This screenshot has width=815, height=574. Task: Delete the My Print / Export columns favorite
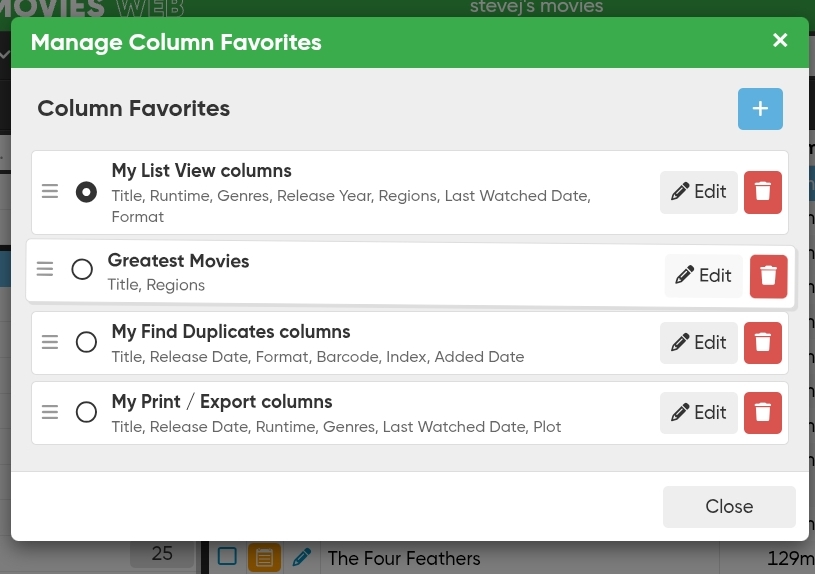coord(762,413)
